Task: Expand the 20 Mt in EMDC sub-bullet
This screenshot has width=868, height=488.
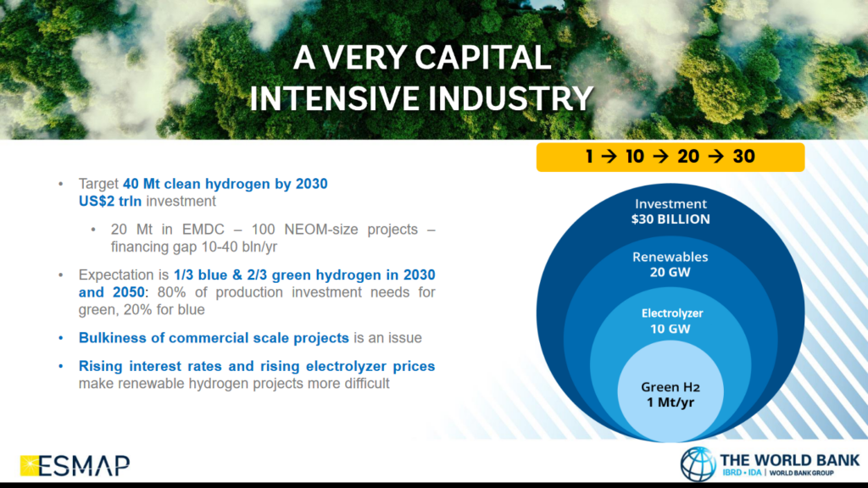Action: click(x=271, y=230)
